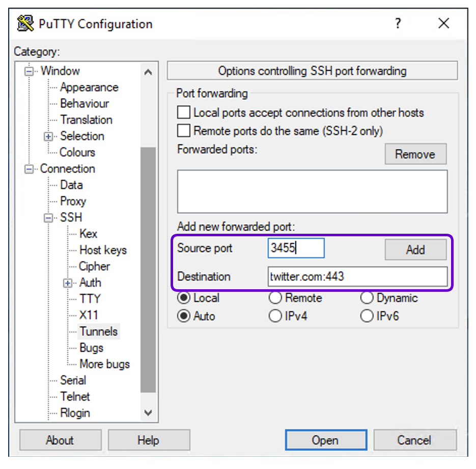
Task: Select IPv6 radio option
Action: (367, 316)
